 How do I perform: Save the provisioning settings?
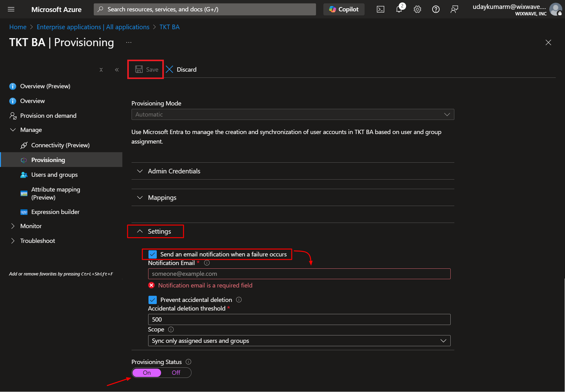(x=147, y=69)
